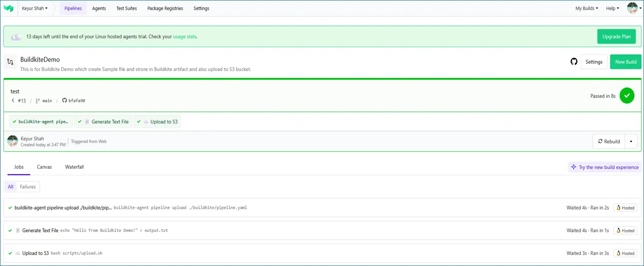Click the Upgrade Plan button
Viewport: 644px width, 266px height.
click(616, 36)
